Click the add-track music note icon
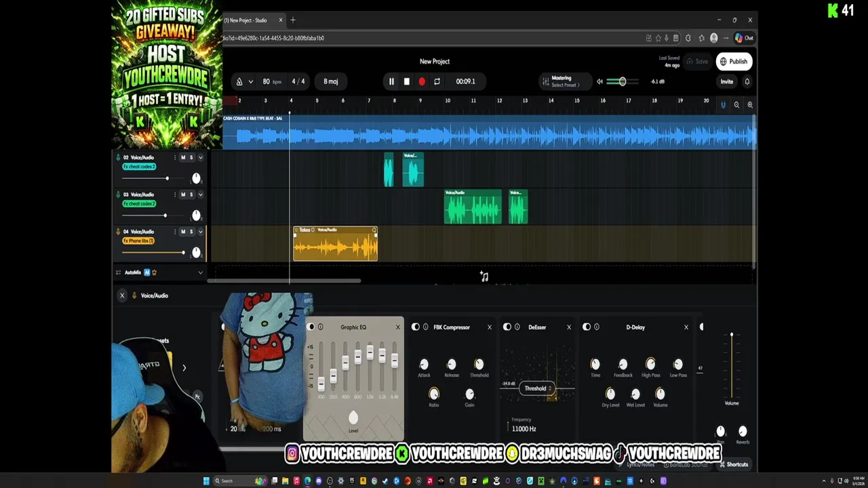868x488 pixels. (484, 277)
